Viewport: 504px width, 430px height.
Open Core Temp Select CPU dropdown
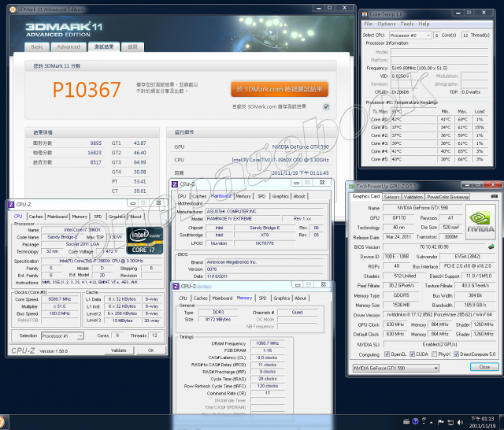pyautogui.click(x=410, y=35)
